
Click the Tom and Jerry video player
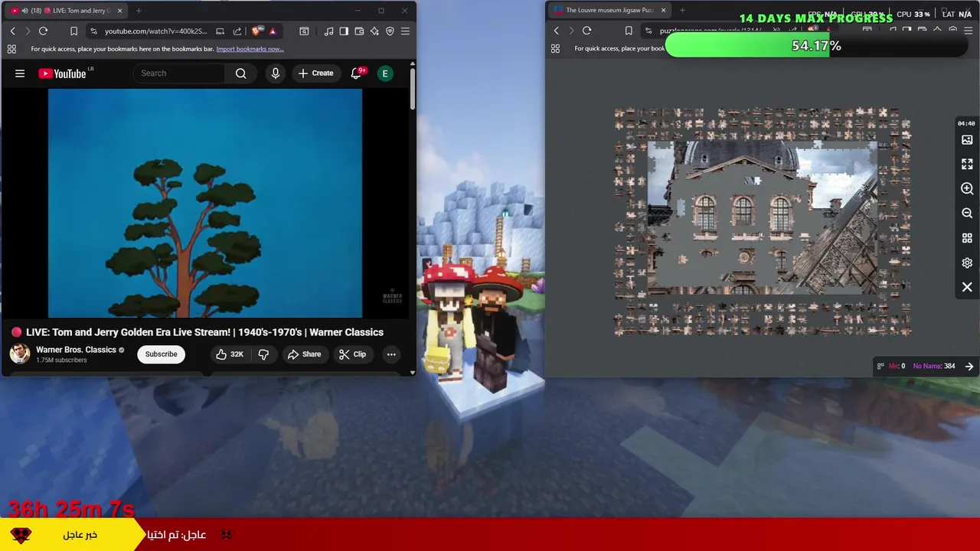(x=205, y=203)
